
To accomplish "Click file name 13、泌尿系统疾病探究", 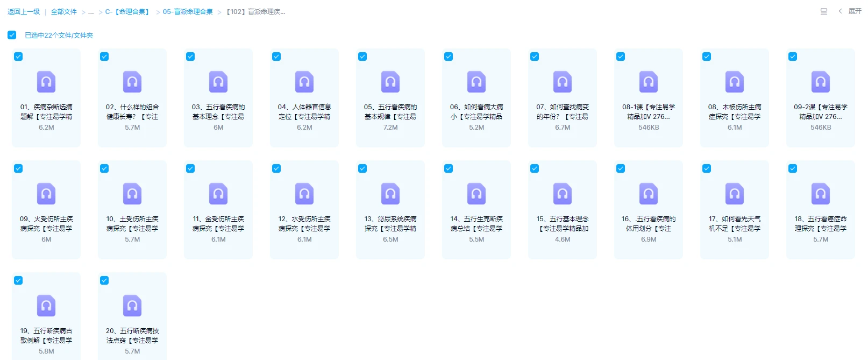I will click(x=390, y=224).
